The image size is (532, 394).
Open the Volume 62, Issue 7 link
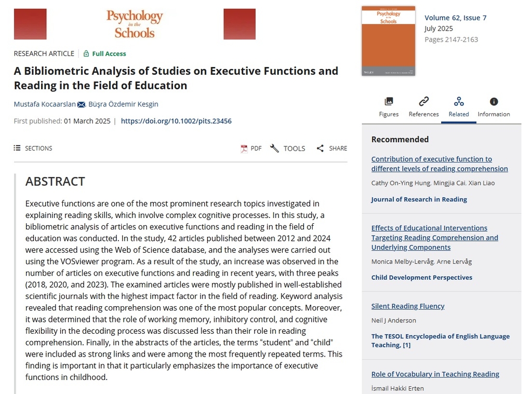tap(456, 18)
